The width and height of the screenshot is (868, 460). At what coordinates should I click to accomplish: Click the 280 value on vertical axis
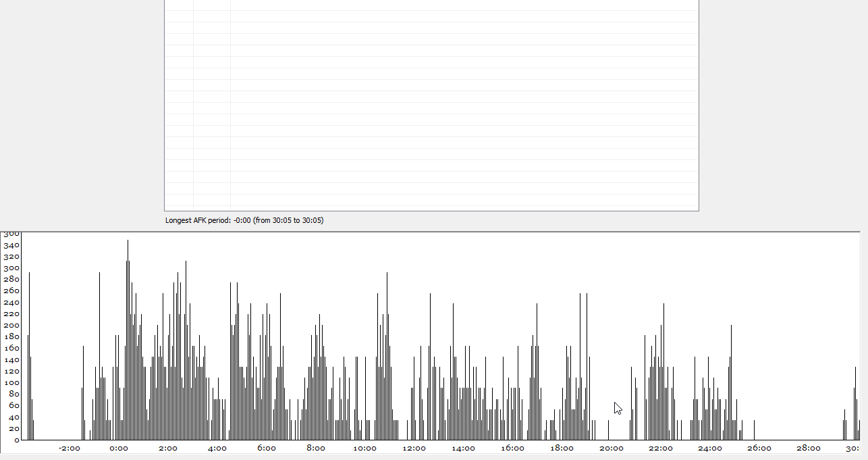pos(11,280)
